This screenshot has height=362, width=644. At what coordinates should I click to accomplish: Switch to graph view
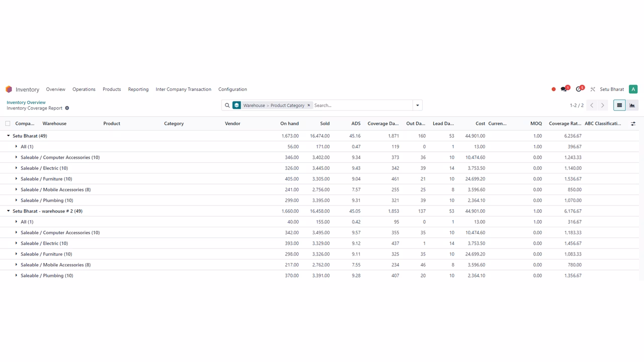(x=632, y=105)
